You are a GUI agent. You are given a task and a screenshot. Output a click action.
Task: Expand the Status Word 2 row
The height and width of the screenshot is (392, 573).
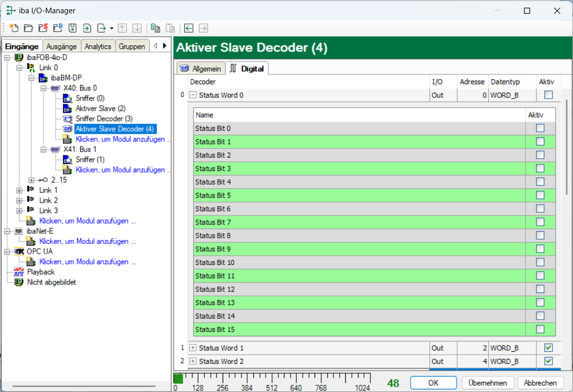point(193,361)
